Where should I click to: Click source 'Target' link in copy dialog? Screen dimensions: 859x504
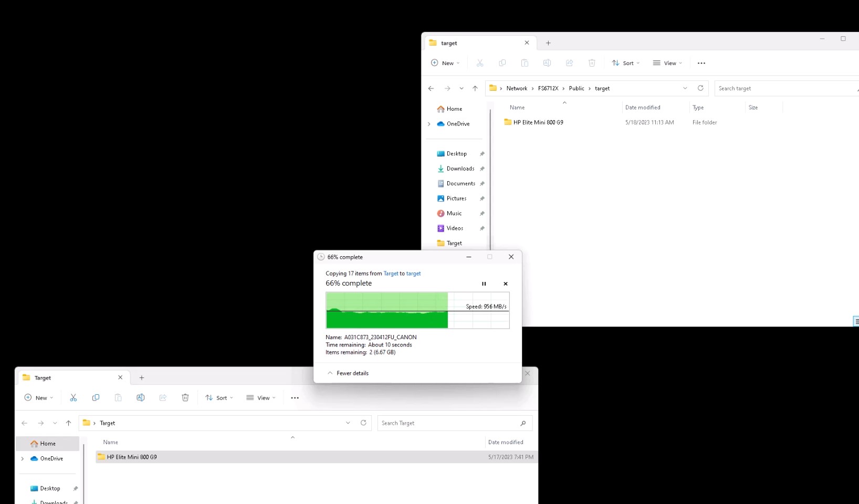pos(391,274)
